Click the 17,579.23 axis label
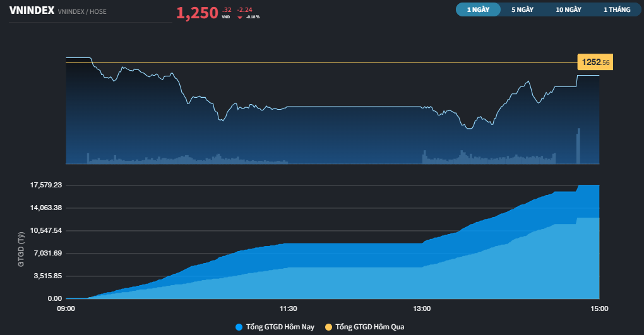The height and width of the screenshot is (335, 644). point(46,185)
